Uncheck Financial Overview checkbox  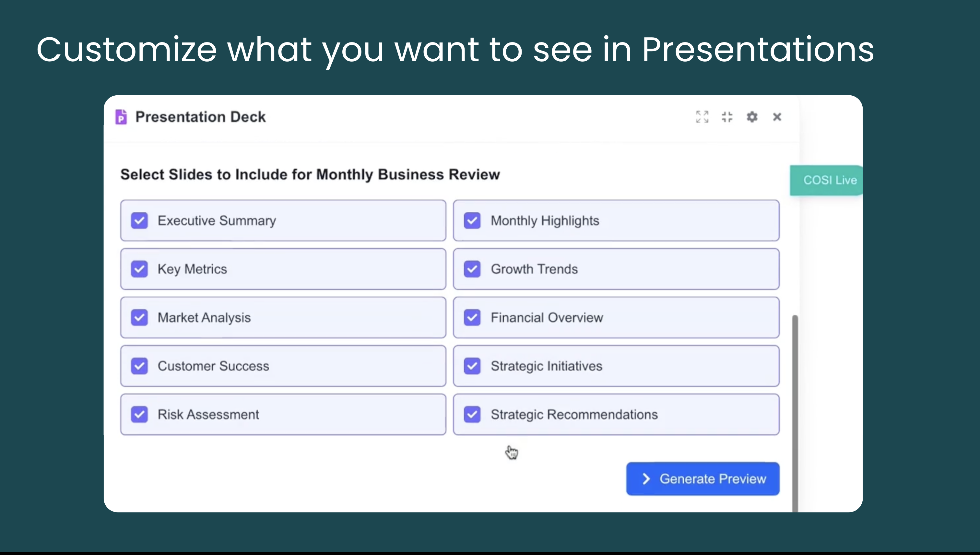(472, 317)
